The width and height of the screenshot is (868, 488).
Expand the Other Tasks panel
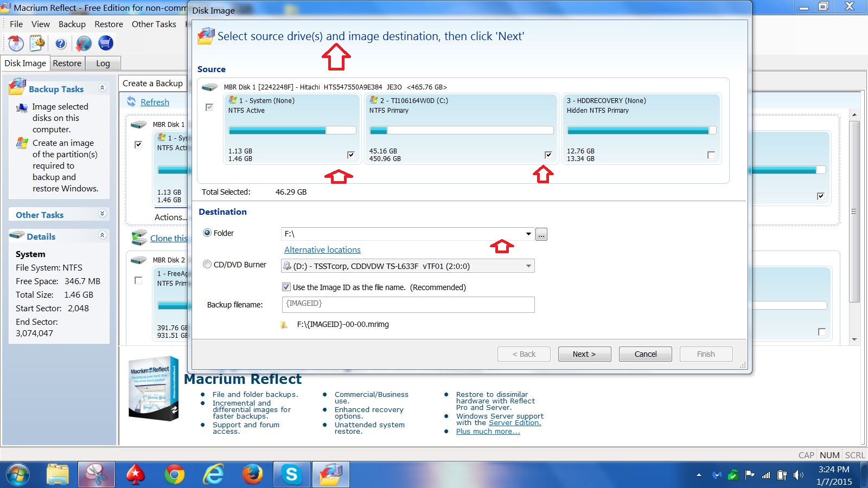(102, 214)
